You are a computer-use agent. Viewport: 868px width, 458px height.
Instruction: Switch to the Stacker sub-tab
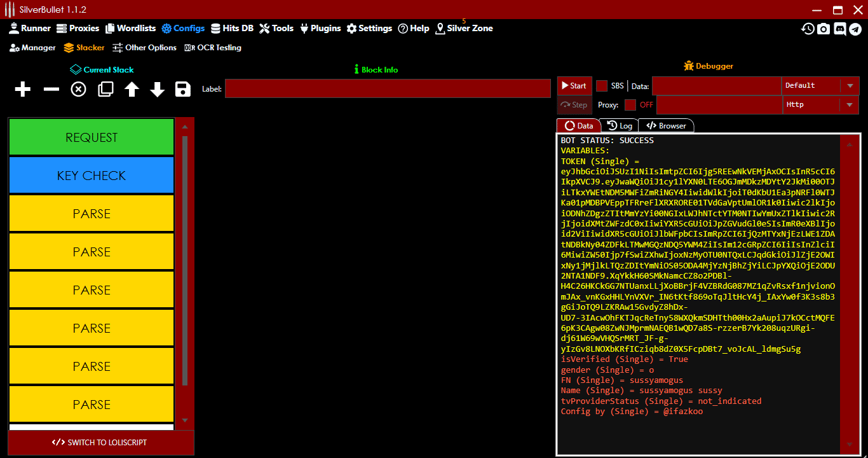tap(85, 48)
